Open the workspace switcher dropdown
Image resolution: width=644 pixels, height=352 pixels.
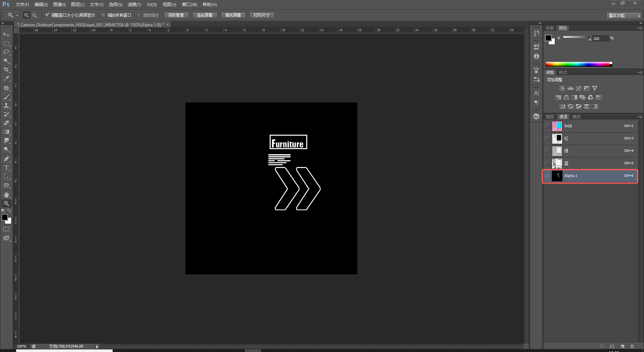624,15
